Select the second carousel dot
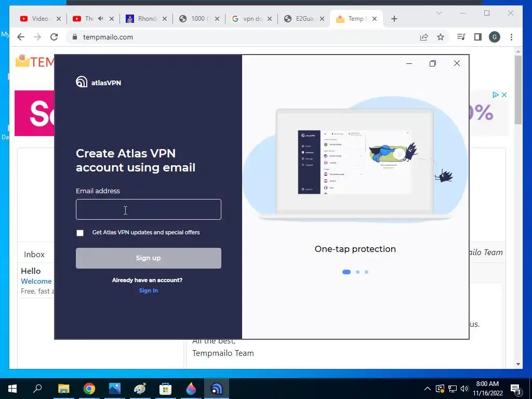This screenshot has height=399, width=532. (357, 272)
